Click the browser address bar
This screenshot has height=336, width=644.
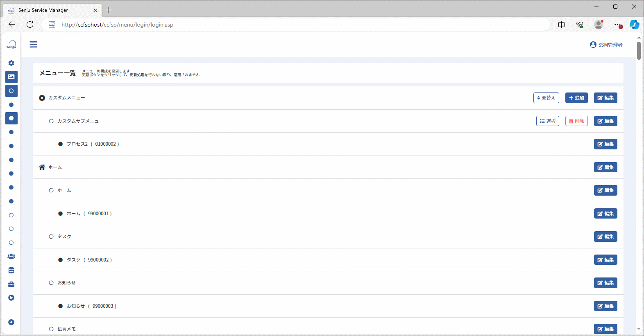coord(295,25)
